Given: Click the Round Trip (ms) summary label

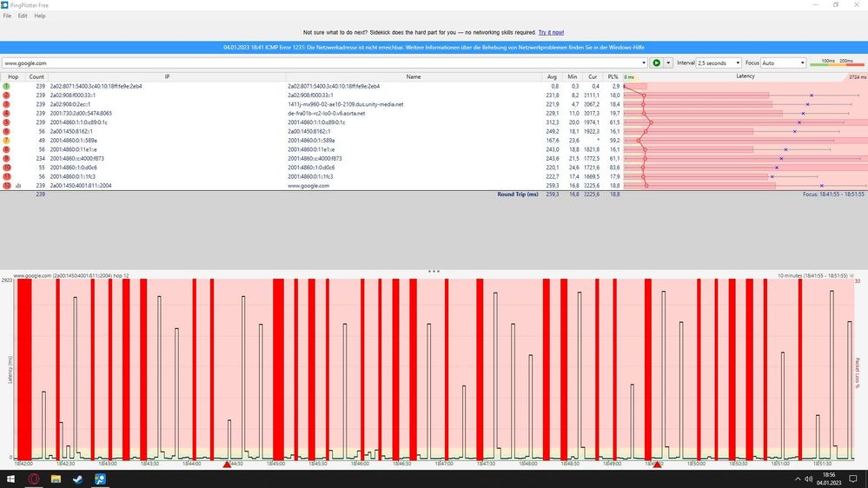Looking at the screenshot, I should [518, 195].
